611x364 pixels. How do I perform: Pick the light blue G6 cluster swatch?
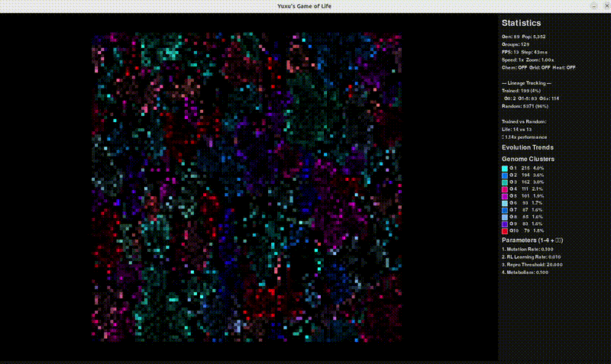[505, 204]
